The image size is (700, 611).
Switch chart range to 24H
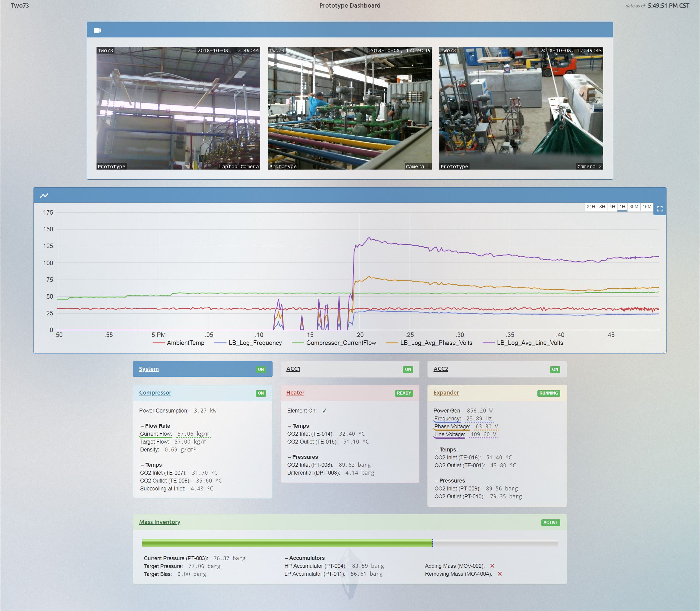pyautogui.click(x=591, y=207)
